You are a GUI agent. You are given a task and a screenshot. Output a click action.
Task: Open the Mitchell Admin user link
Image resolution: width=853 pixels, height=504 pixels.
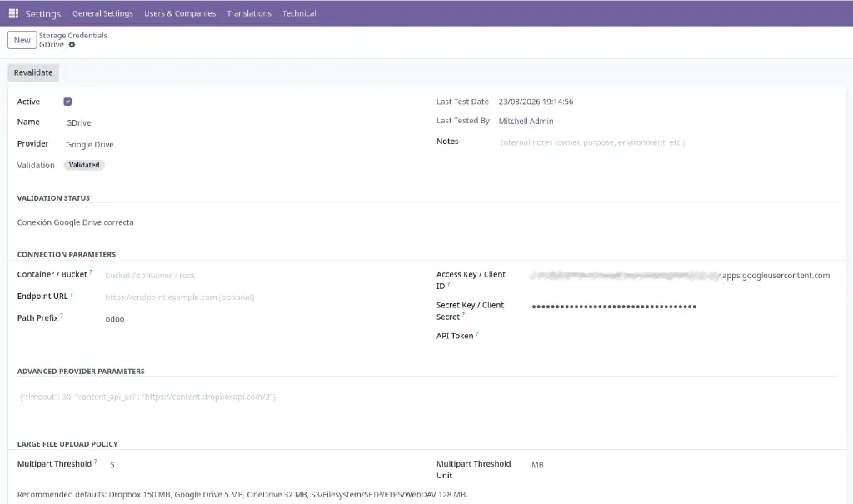[526, 122]
